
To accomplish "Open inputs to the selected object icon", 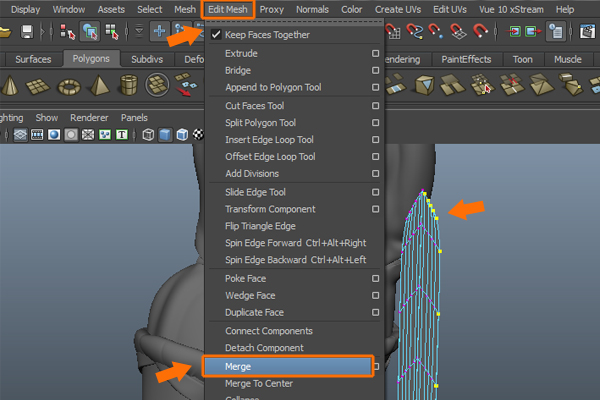I will tap(514, 31).
